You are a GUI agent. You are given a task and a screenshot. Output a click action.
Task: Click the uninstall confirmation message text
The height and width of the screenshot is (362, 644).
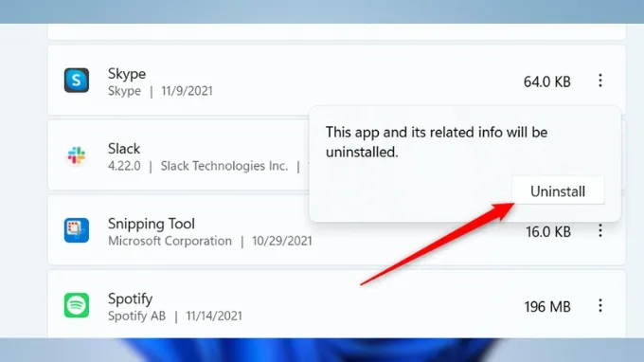[x=437, y=142]
